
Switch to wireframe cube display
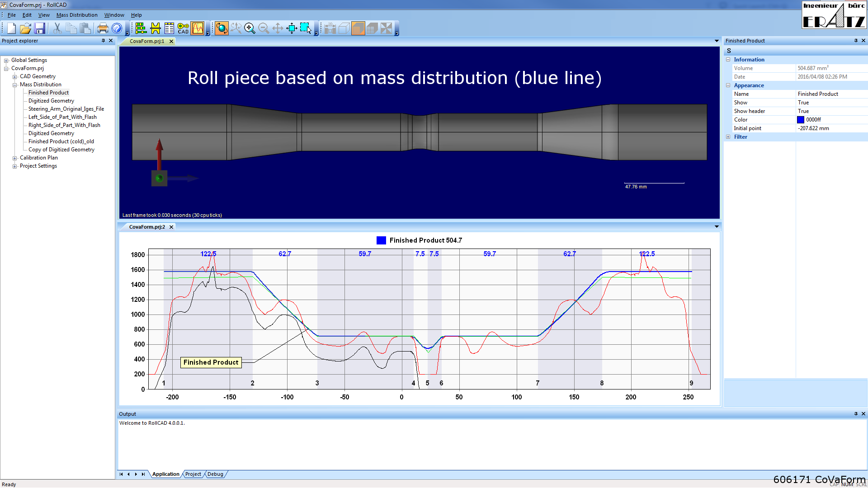point(344,28)
